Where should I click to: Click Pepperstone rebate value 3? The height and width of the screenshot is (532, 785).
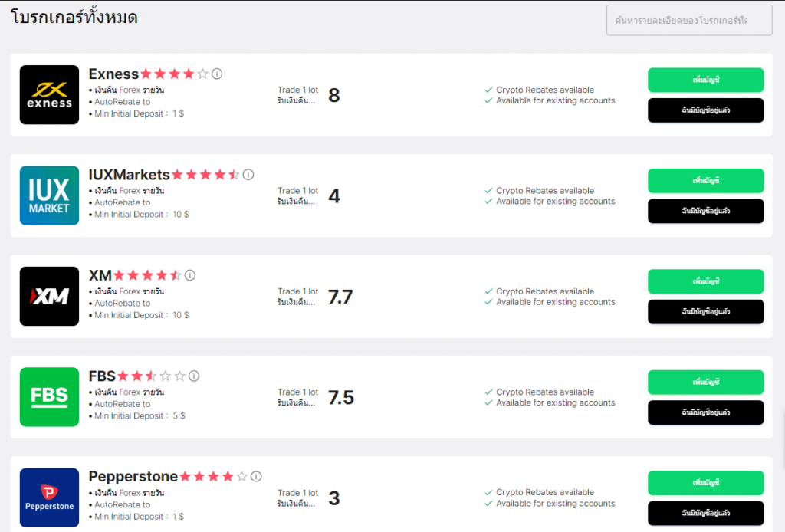[x=334, y=498]
